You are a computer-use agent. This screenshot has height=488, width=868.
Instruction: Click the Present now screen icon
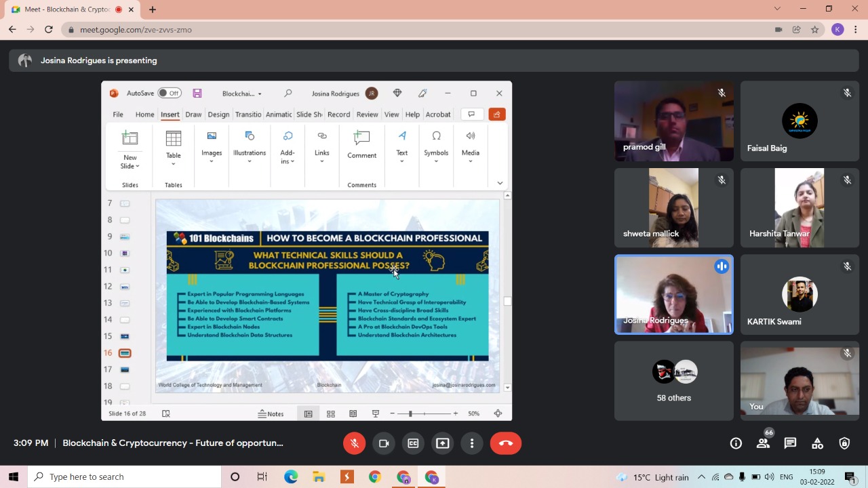442,443
